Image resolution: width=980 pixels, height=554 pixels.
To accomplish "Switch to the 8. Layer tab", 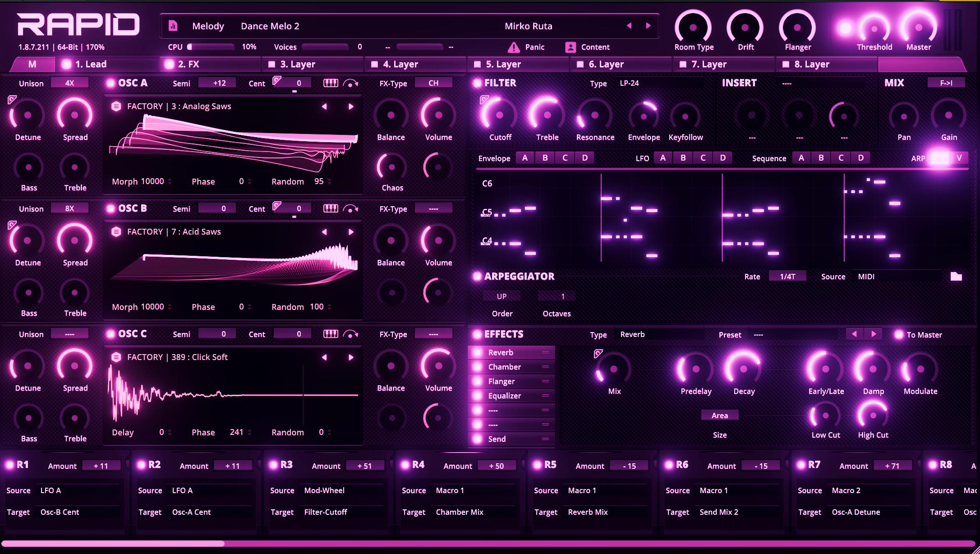I will [826, 64].
